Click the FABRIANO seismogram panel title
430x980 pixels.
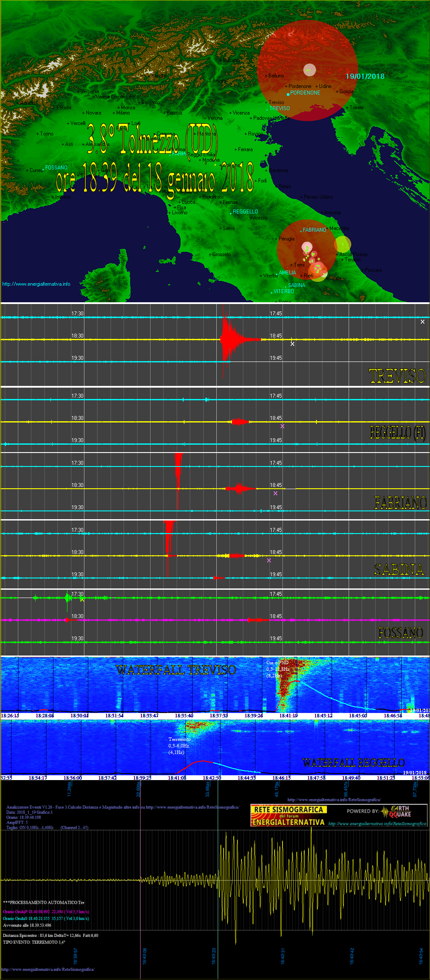[400, 503]
